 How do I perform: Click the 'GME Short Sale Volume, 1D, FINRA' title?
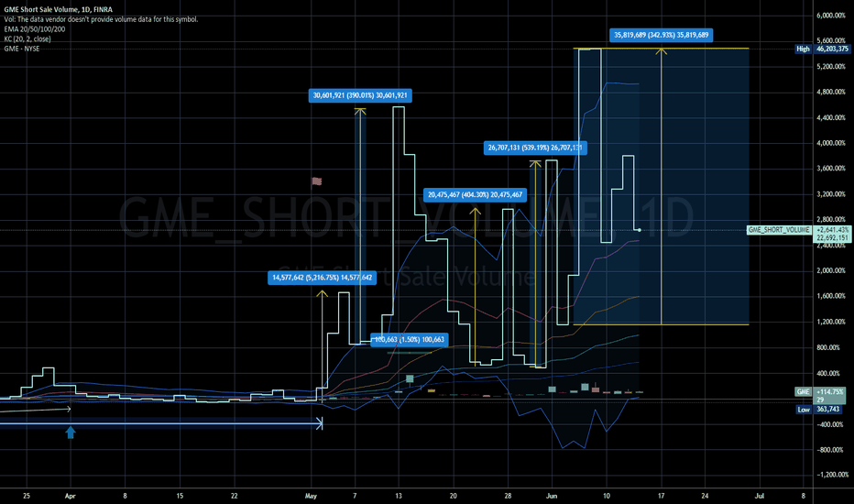pos(59,10)
